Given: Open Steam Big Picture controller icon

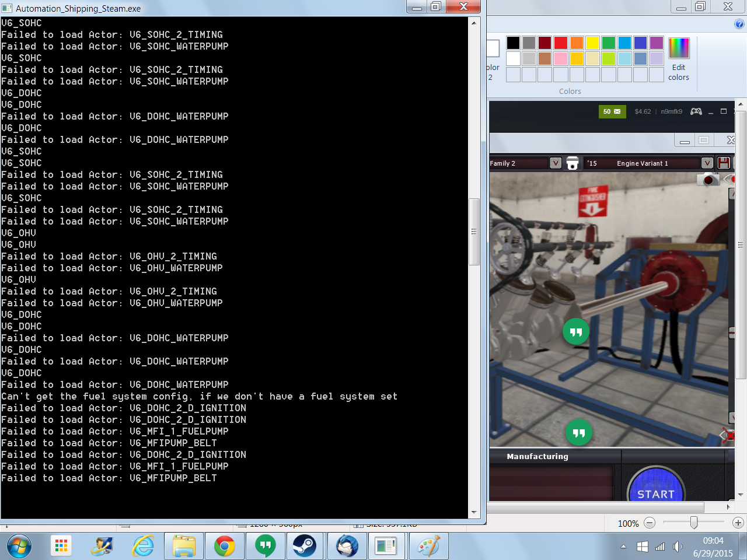Looking at the screenshot, I should pos(696,111).
